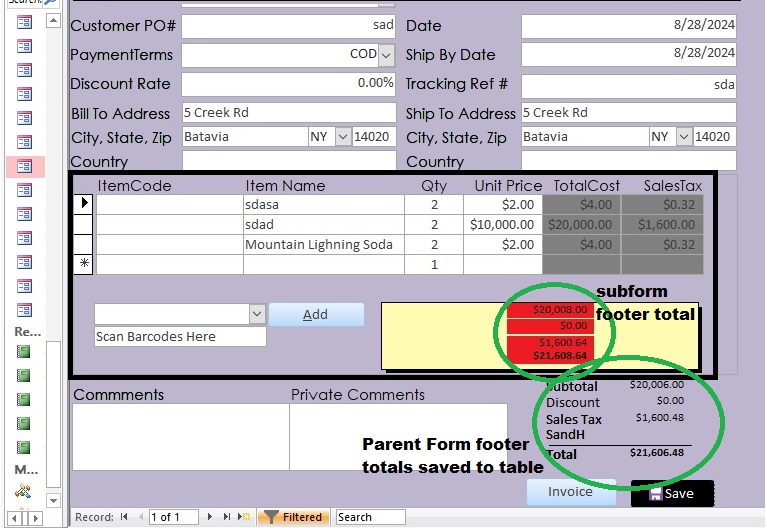Go to first record in record navigator

(124, 517)
